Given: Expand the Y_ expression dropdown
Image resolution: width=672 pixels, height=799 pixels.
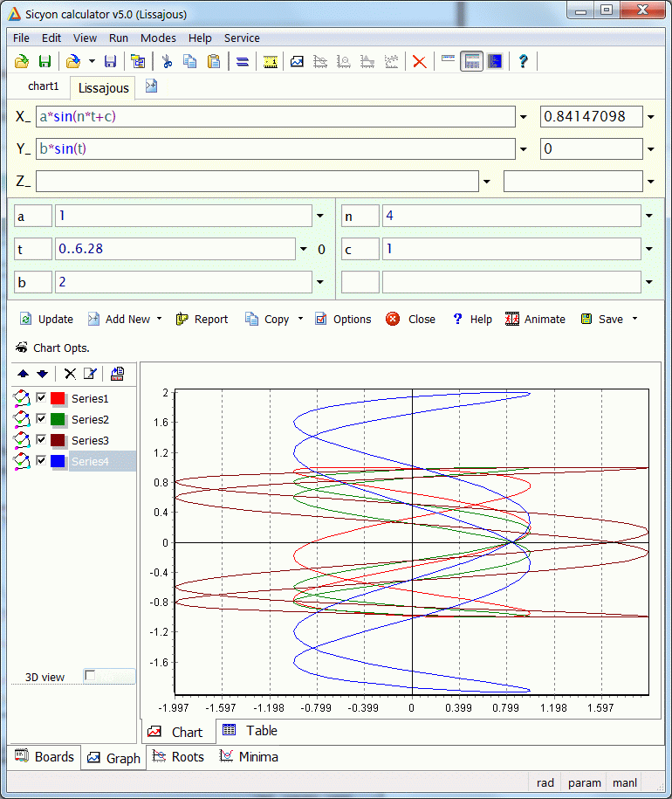Looking at the screenshot, I should point(524,149).
